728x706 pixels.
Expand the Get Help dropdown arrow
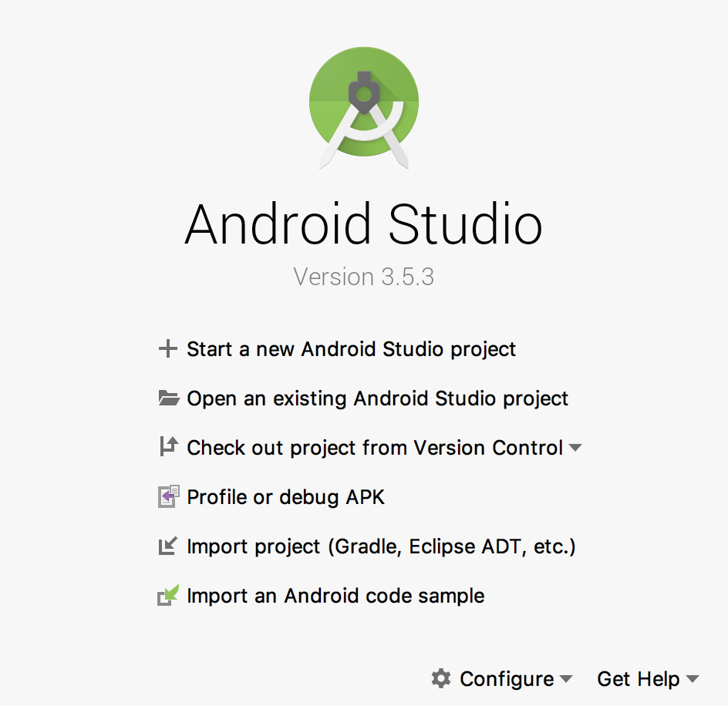click(692, 679)
